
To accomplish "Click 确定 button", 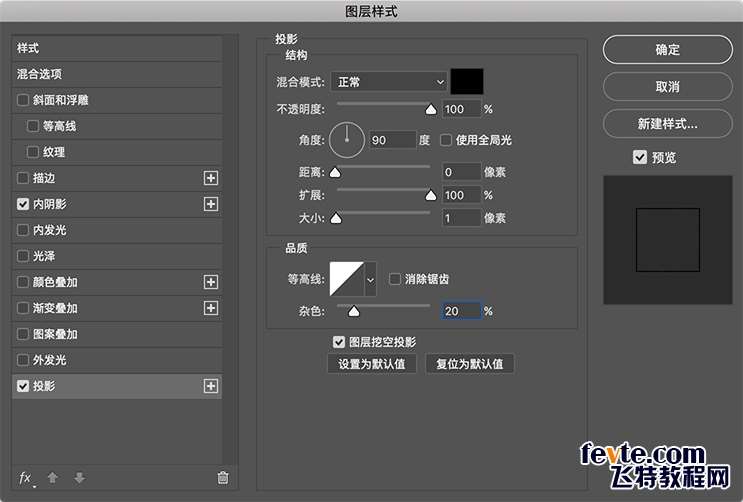I will [668, 49].
